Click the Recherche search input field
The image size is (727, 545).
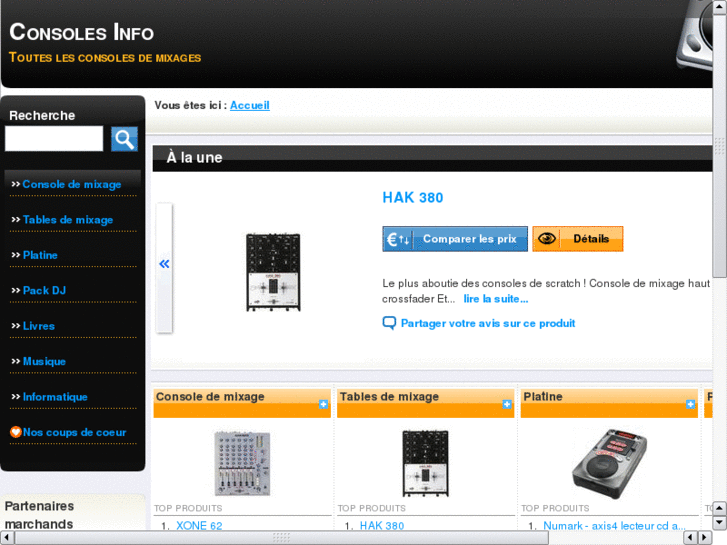coord(54,138)
